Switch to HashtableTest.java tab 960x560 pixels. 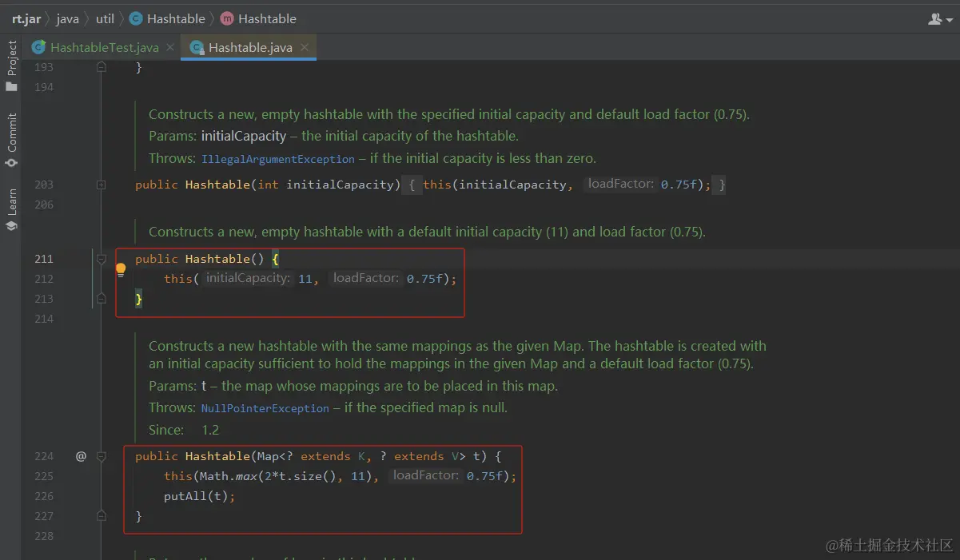(104, 48)
